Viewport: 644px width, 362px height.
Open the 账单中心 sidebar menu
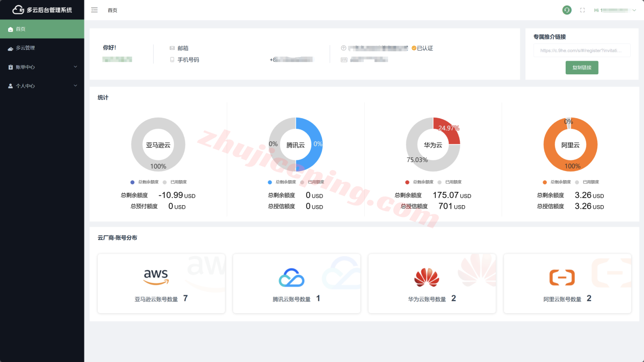pos(42,67)
